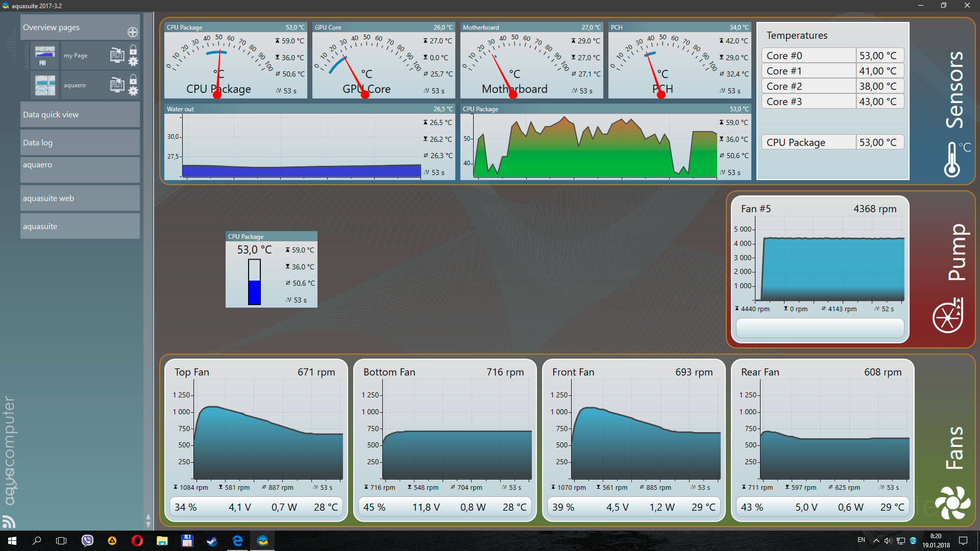Click the sidebar vertical scrollbar
The height and width of the screenshot is (551, 980).
tap(148, 255)
